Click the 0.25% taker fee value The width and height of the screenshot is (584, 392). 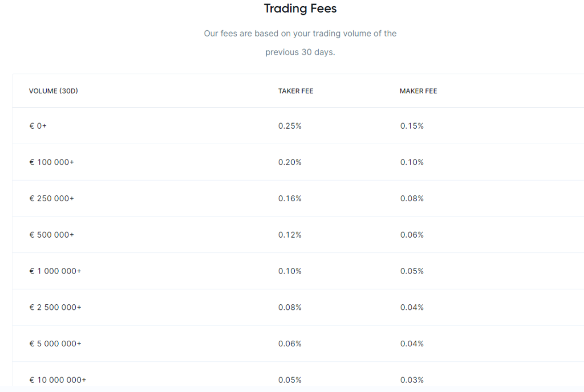pyautogui.click(x=290, y=126)
